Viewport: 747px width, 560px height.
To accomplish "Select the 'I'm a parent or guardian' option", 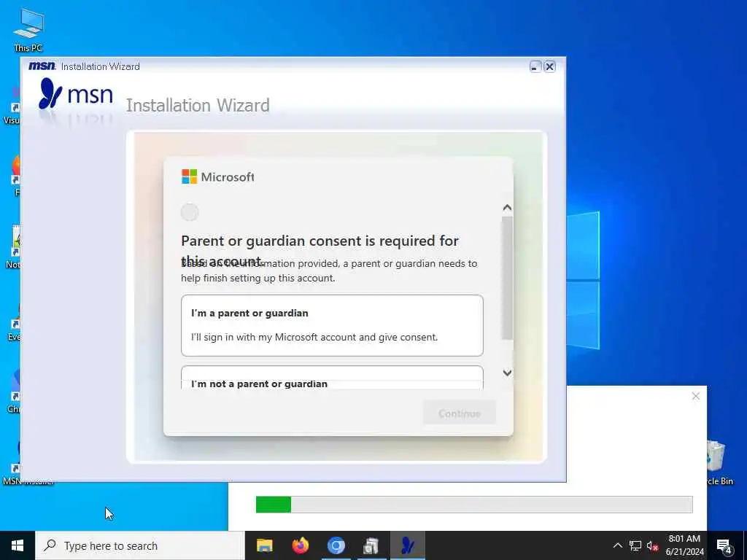I will click(x=332, y=325).
